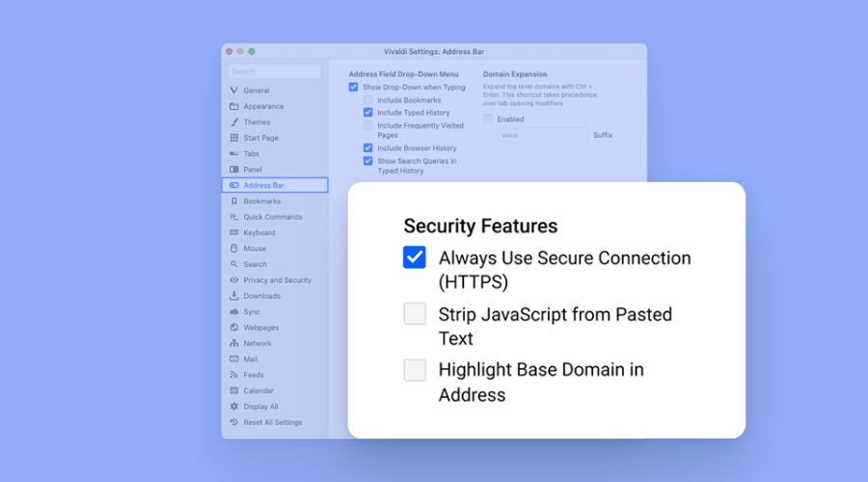Open the Appearance settings section
The width and height of the screenshot is (868, 482).
point(263,106)
